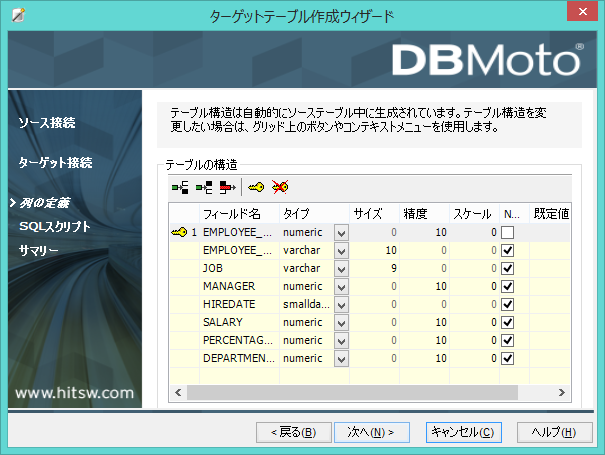Viewport: 605px width, 455px height.
Task: Click the www.hitsw.com link
Action: tap(74, 393)
